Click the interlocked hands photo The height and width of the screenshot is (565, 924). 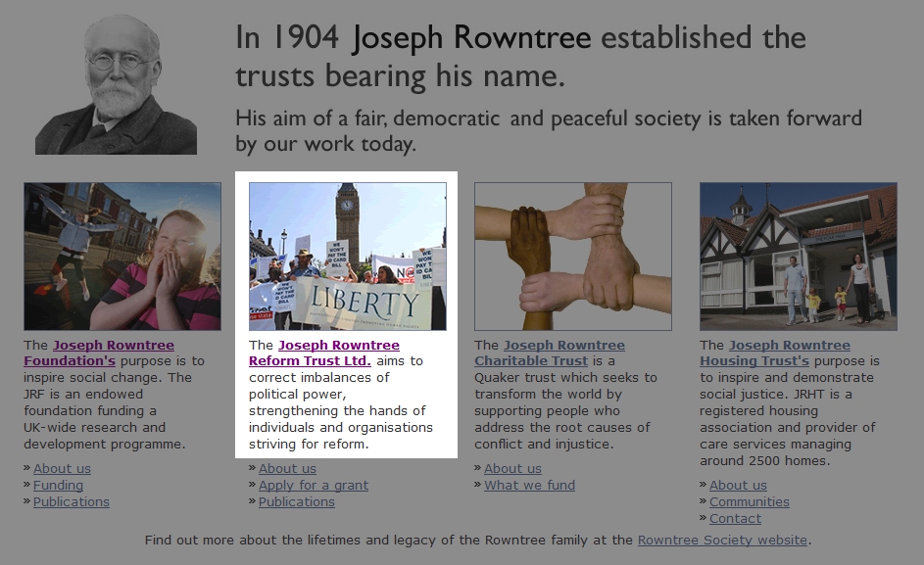(573, 257)
